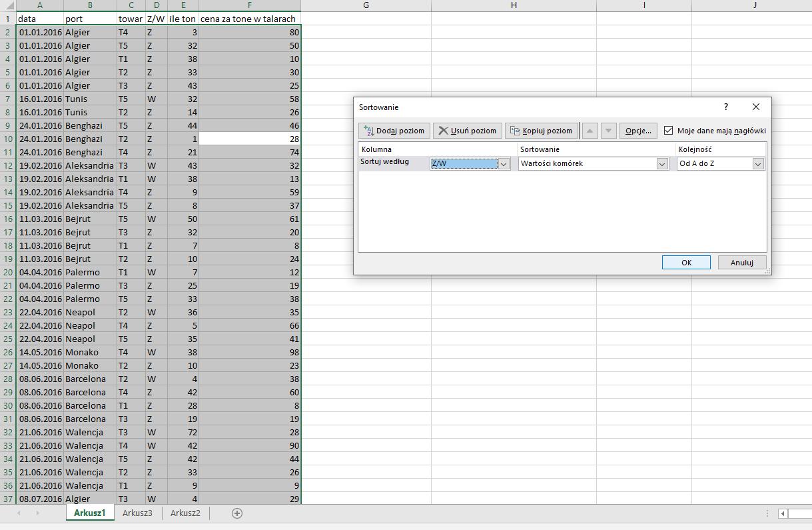Move sort level up arrow
The width and height of the screenshot is (812, 530).
(x=590, y=131)
